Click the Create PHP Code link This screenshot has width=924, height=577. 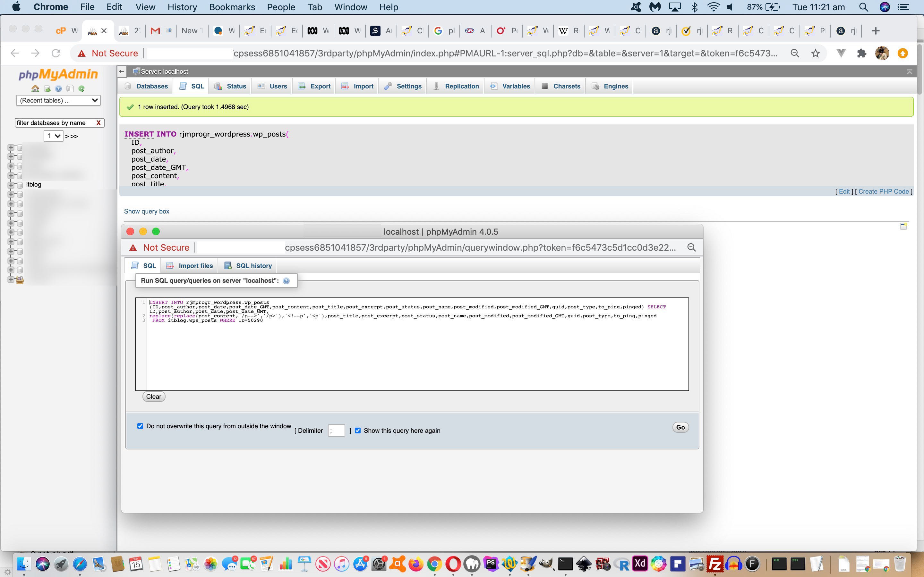point(883,192)
